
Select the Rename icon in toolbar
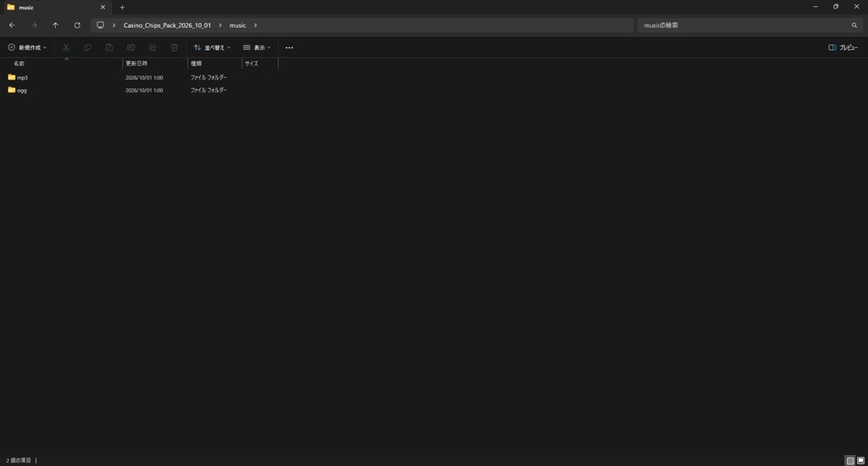point(131,47)
